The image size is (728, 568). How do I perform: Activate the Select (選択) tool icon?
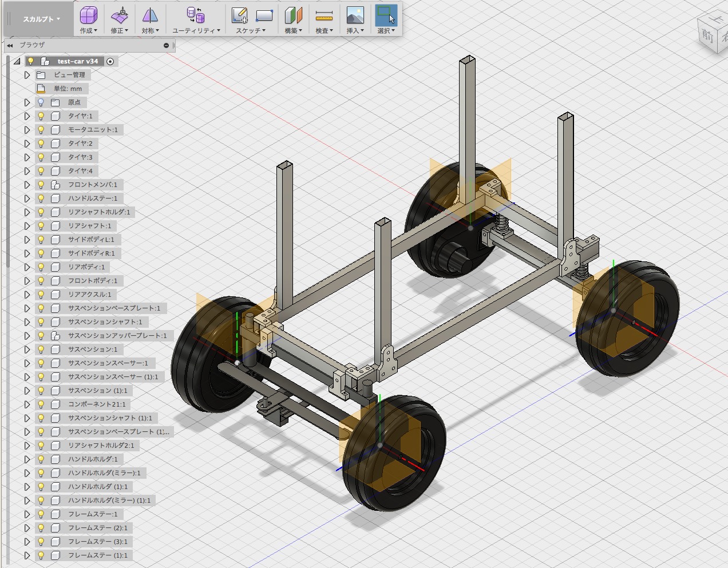[x=386, y=16]
